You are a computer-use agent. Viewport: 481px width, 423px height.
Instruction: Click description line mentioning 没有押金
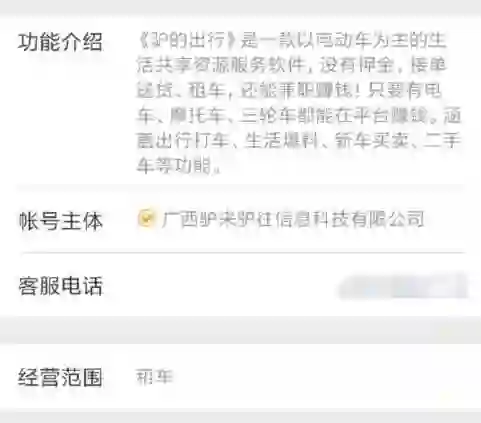tap(291, 65)
